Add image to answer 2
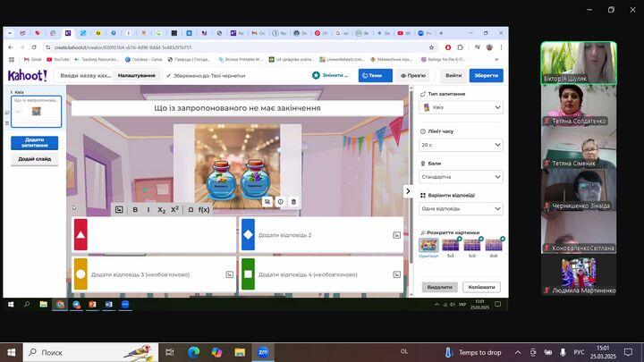The height and width of the screenshot is (362, 644). click(397, 235)
